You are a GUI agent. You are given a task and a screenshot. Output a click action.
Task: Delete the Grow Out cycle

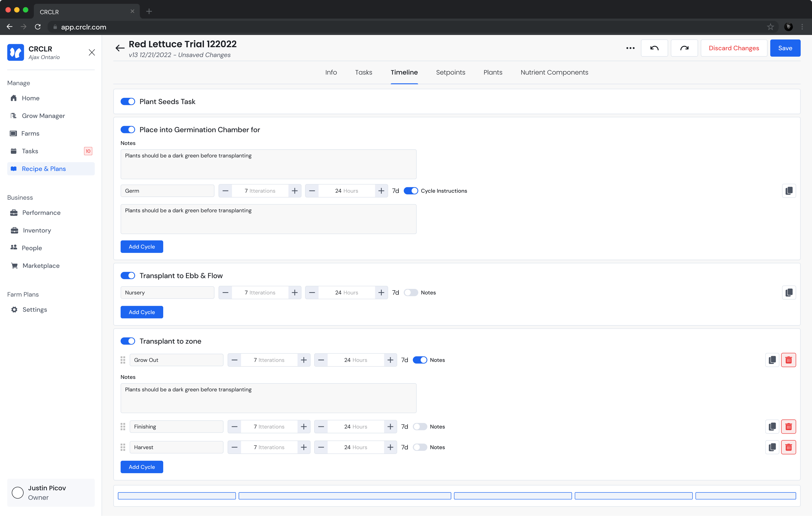pyautogui.click(x=788, y=360)
